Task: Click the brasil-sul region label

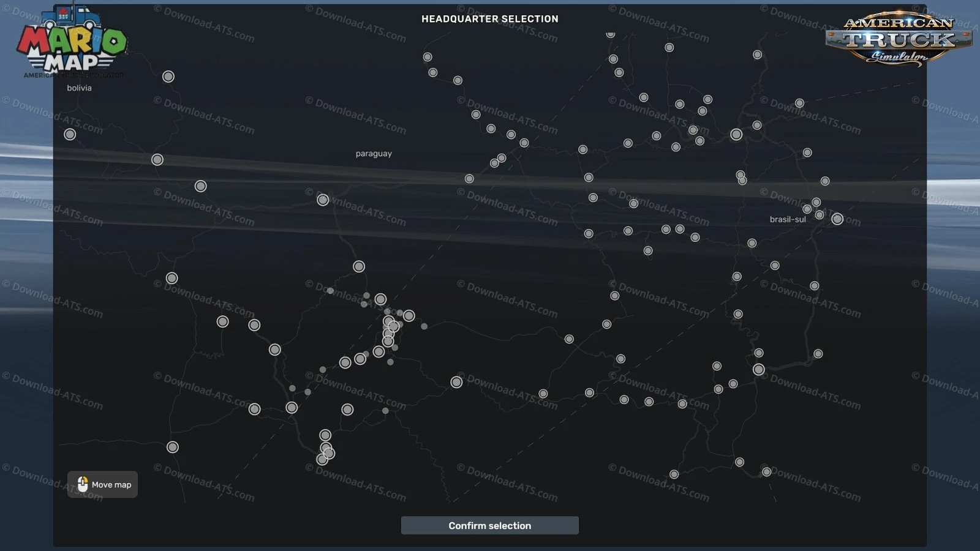Action: point(788,219)
